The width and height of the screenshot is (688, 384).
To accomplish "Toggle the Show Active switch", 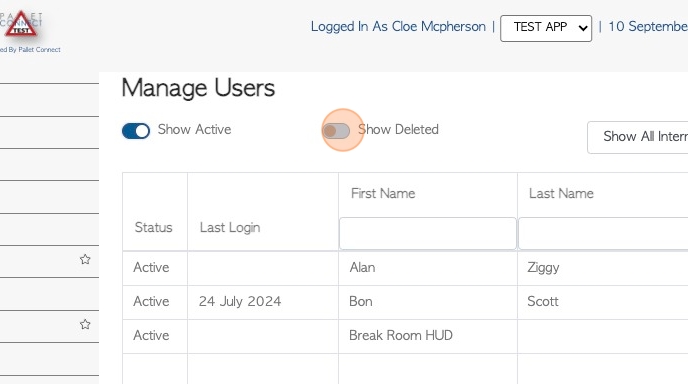I will click(136, 131).
